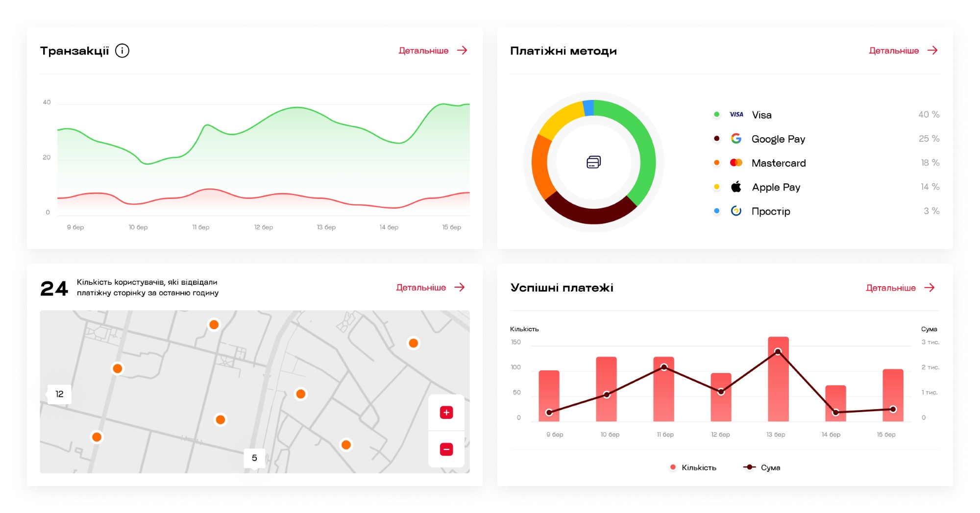Zoom out the map with minus button
The width and height of the screenshot is (980, 513).
point(446,449)
